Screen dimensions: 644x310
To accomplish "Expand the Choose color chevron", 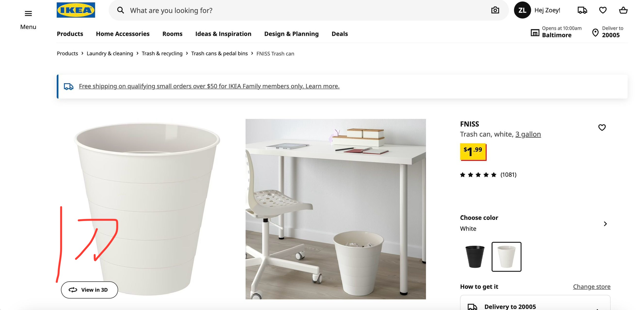I will pos(605,224).
